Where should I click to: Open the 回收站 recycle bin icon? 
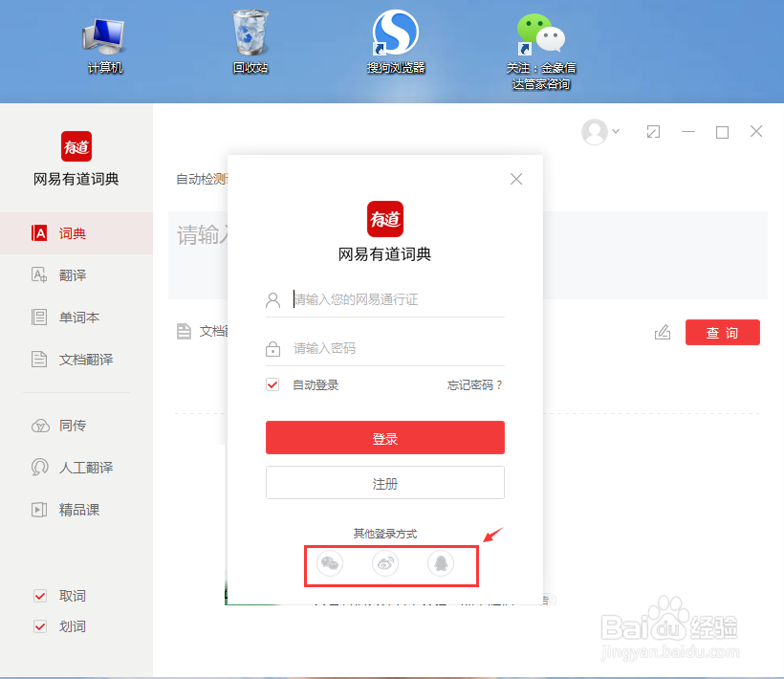[x=250, y=42]
